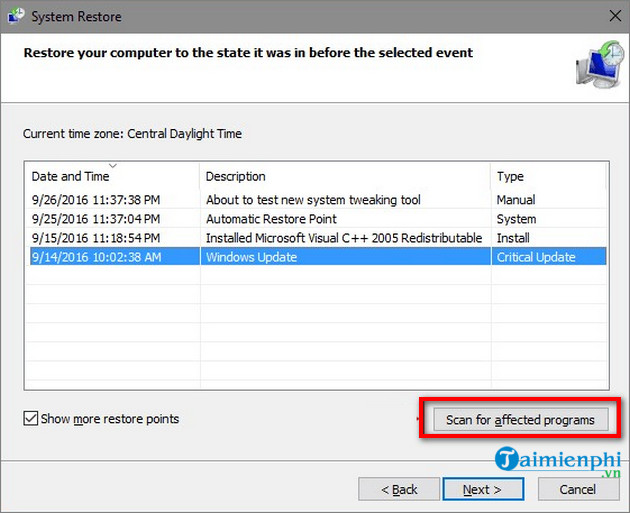
Task: Click 'Automatic Restore Point' description
Action: (x=271, y=219)
